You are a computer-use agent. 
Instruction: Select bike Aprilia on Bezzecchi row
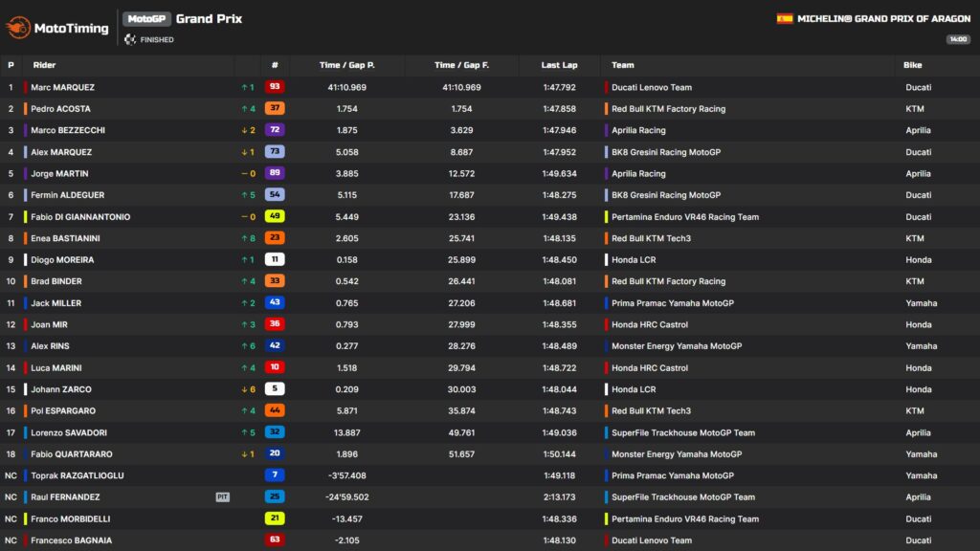(x=918, y=130)
